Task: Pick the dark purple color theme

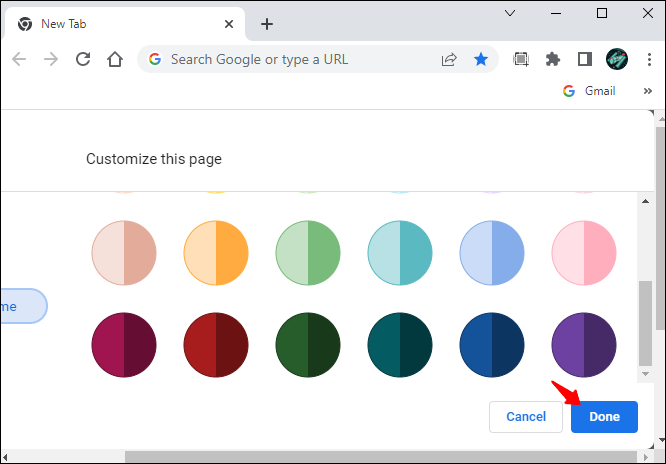Action: (584, 344)
